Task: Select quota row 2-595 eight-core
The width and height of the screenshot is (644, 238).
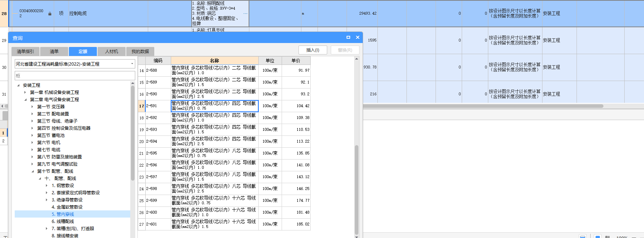Action: pos(224,153)
